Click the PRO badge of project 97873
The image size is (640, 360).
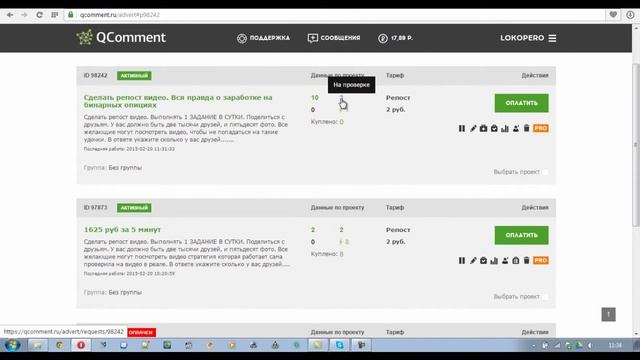(x=540, y=260)
